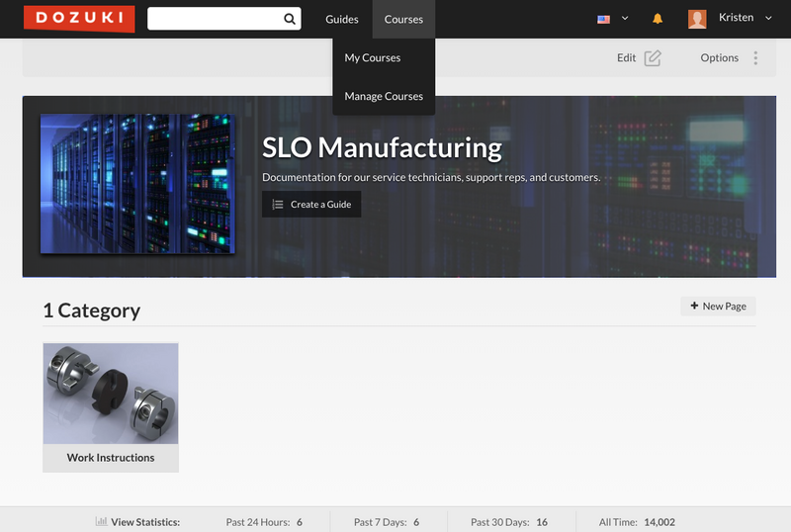
Task: Click the Past 24 Hours statistic
Action: (264, 522)
